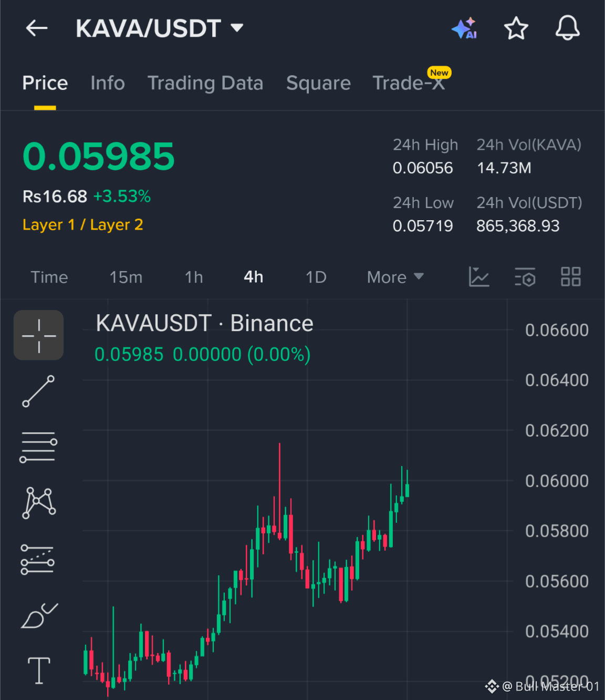Viewport: 605px width, 700px height.
Task: Open the chart indicators line-graph icon
Action: point(479,277)
